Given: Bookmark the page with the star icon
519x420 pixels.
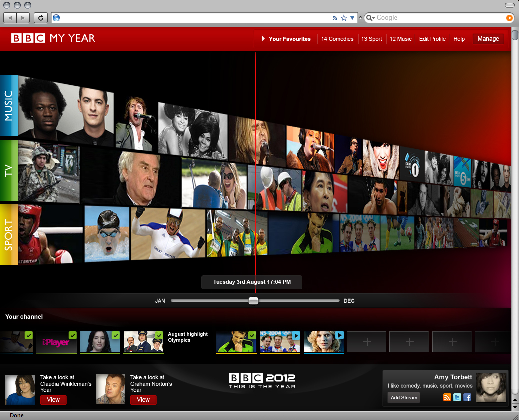Looking at the screenshot, I should coord(344,18).
